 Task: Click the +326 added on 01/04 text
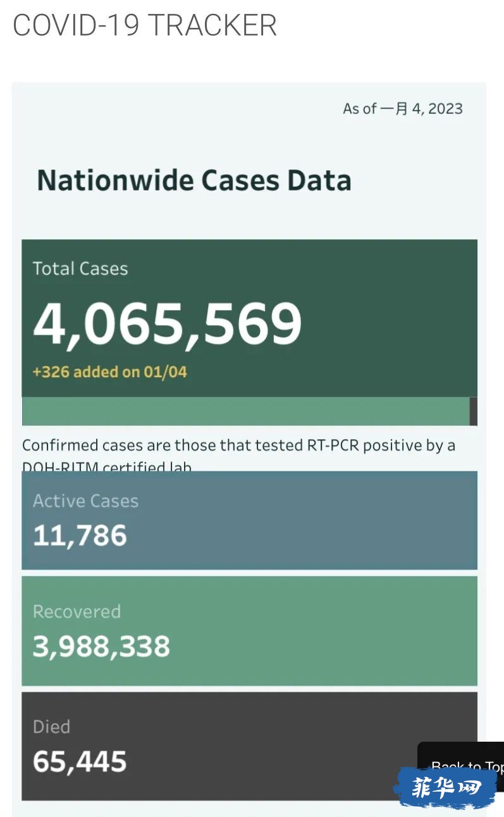[110, 371]
